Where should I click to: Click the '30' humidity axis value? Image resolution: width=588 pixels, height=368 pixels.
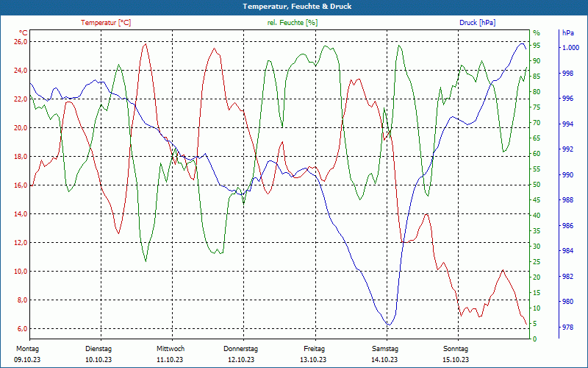pyautogui.click(x=537, y=247)
